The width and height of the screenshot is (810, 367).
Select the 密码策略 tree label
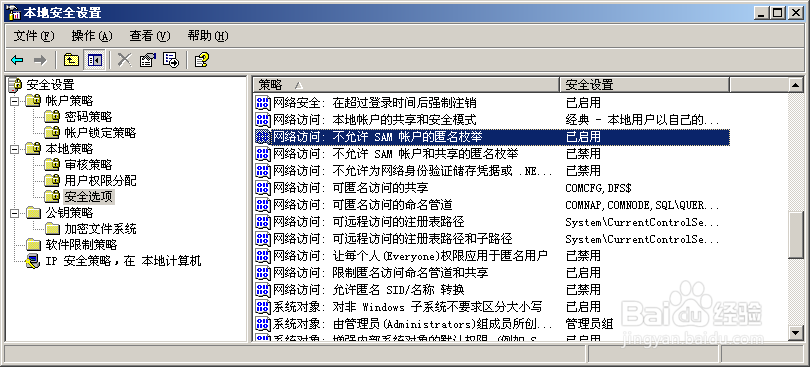click(x=88, y=117)
